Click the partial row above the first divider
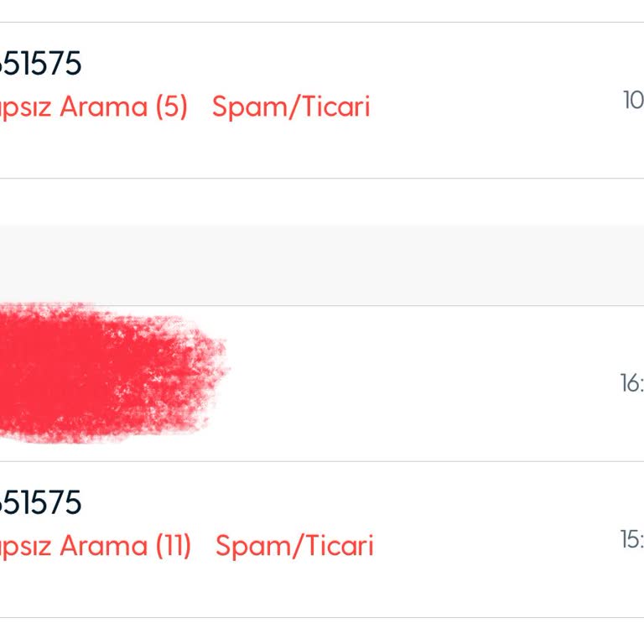This screenshot has height=644, width=644. [322, 10]
